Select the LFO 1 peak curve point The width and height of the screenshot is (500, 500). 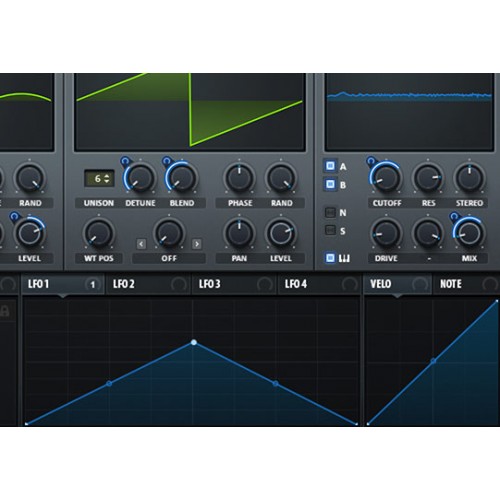[x=194, y=342]
